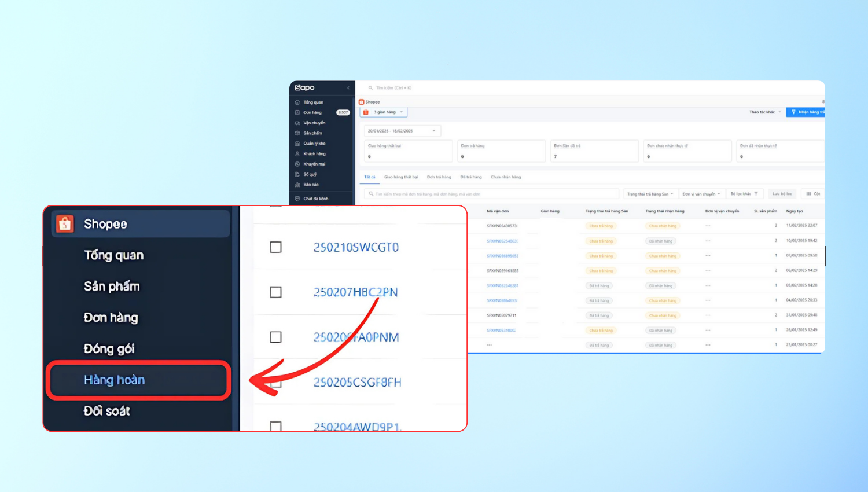Click the Shopee bag icon in zoomed sidebar

[65, 223]
